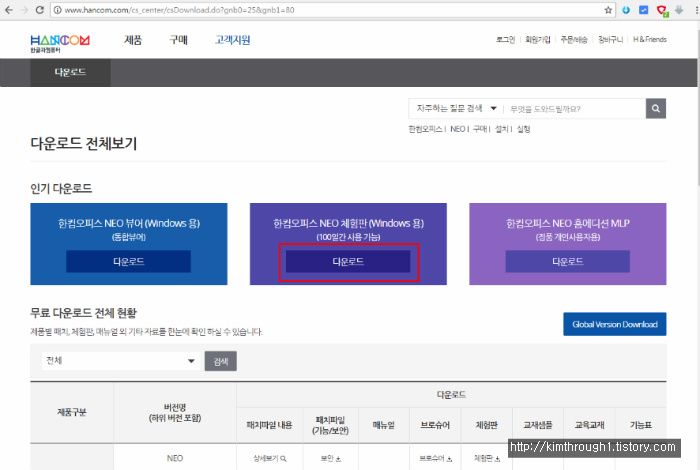The image size is (700, 470).
Task: Click the browser forward arrow
Action: pos(24,10)
